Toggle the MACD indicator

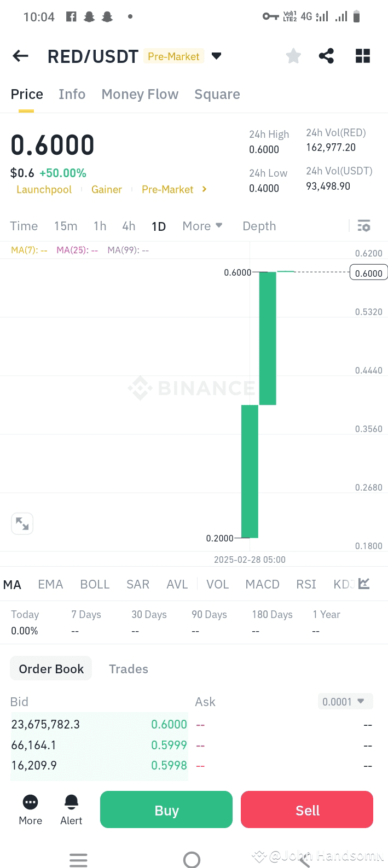[x=262, y=584]
